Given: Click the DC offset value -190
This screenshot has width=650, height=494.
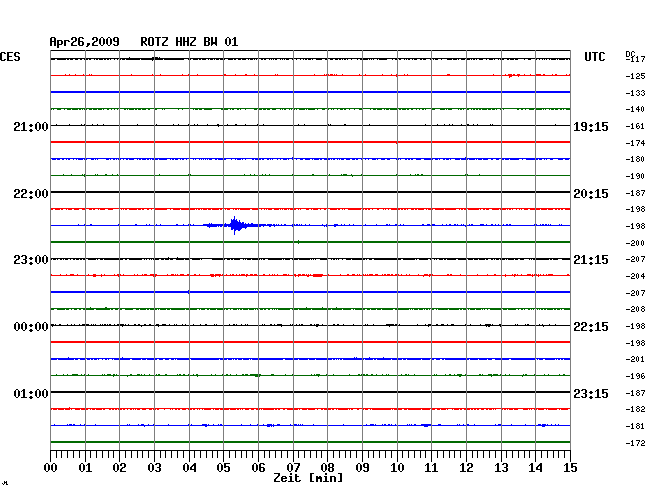Looking at the screenshot, I should point(635,177).
